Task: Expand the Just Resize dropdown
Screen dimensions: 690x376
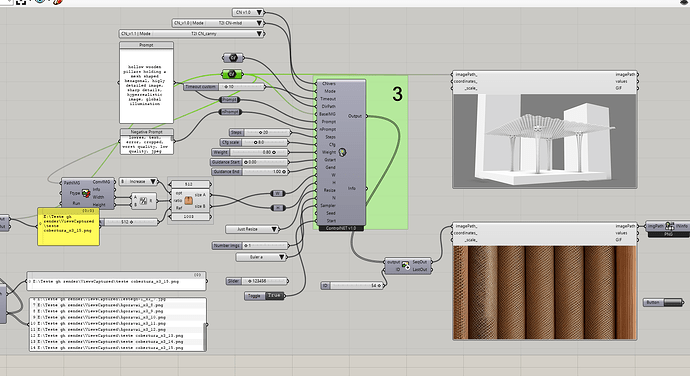Action: (252, 229)
